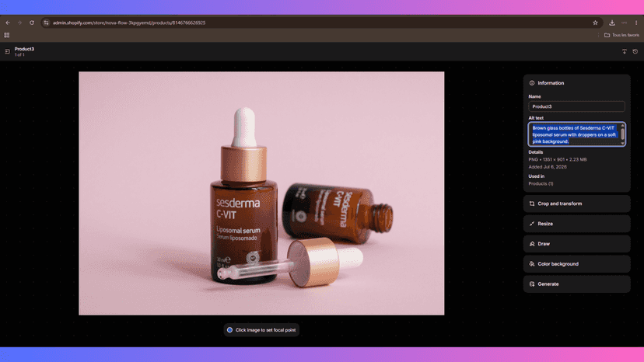
Task: Open the Generate tool
Action: pos(576,284)
